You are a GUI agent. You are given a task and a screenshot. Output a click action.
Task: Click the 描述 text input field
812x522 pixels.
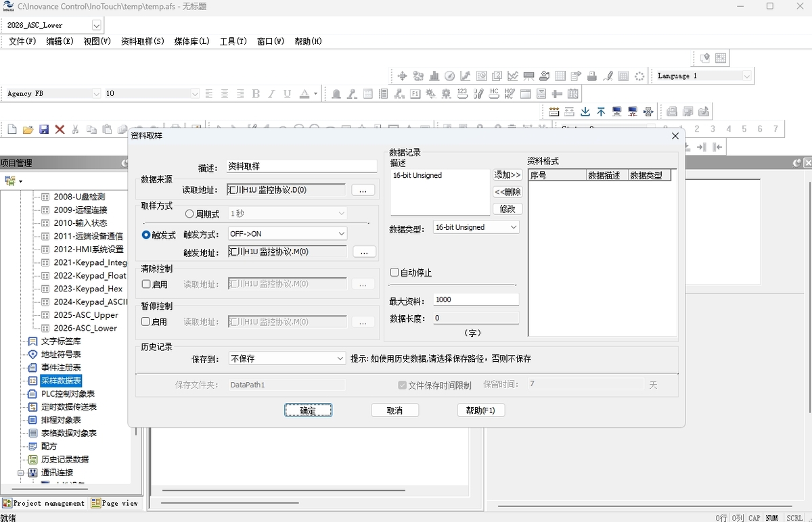click(x=302, y=166)
